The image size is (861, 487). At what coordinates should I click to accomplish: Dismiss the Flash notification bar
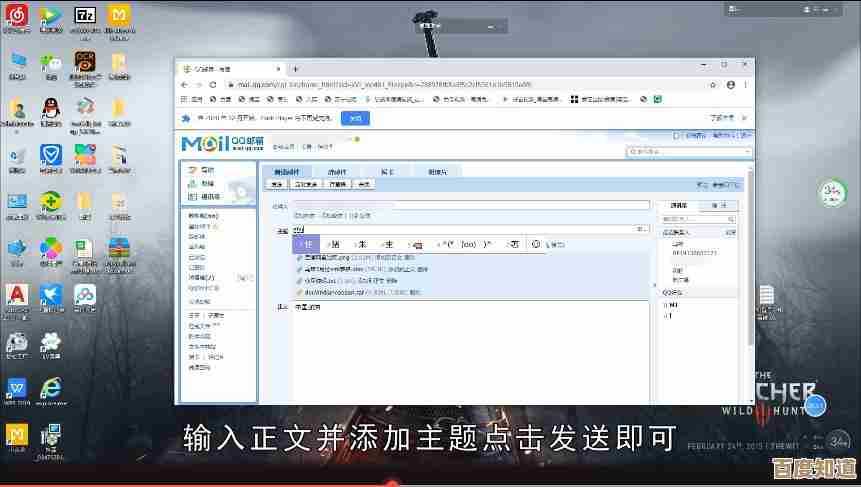(x=744, y=117)
